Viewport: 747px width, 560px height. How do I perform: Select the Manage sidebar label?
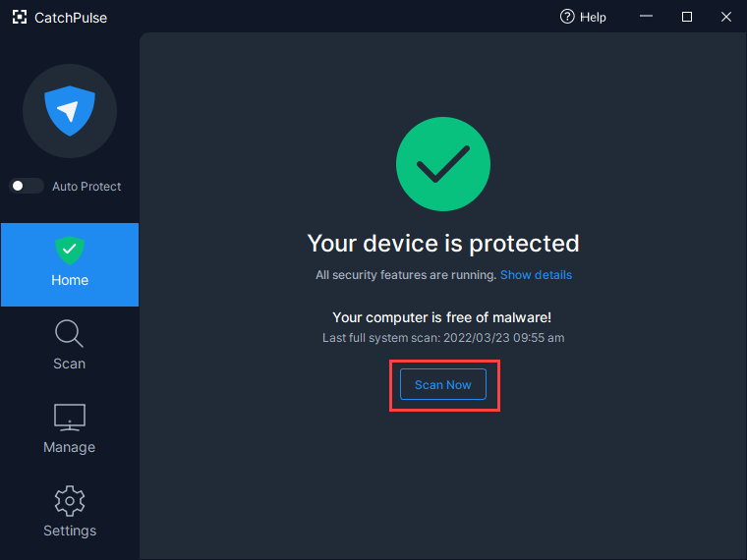pos(70,447)
